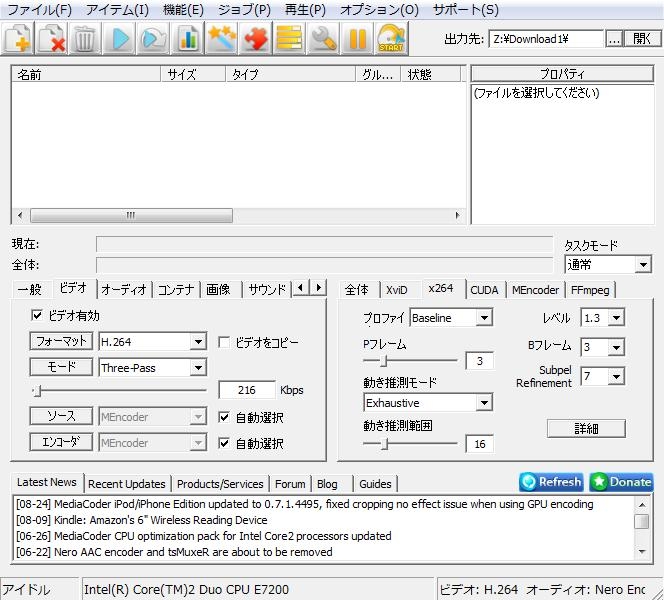Toggle the ビデオ有効 checkbox

pos(38,316)
